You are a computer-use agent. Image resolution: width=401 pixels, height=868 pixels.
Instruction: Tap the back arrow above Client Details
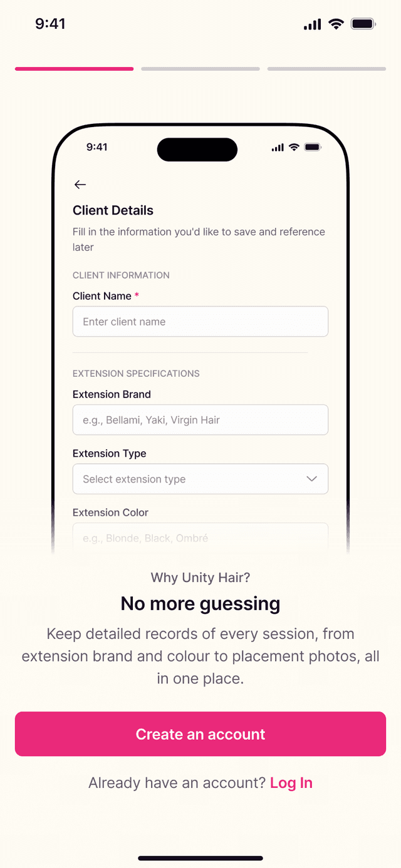pos(80,184)
